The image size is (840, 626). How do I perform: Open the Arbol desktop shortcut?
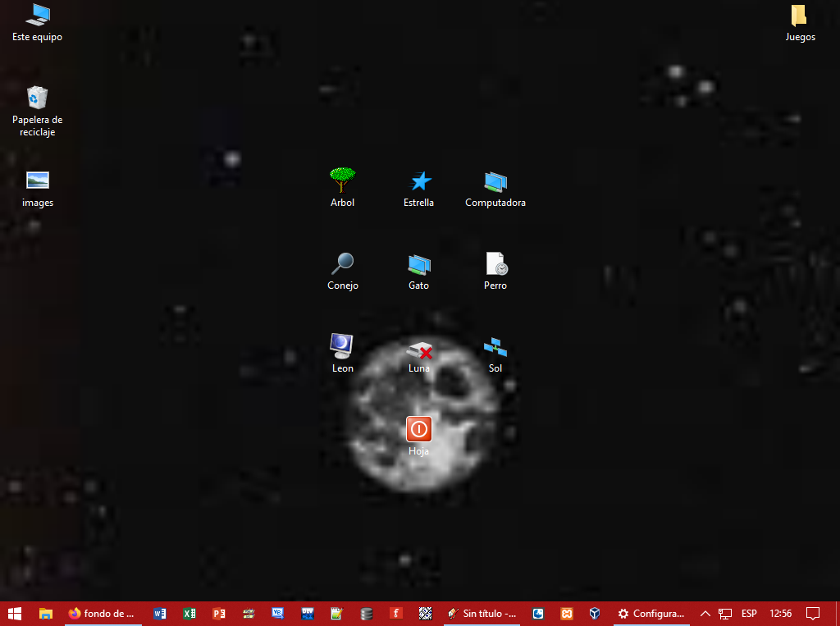[342, 180]
